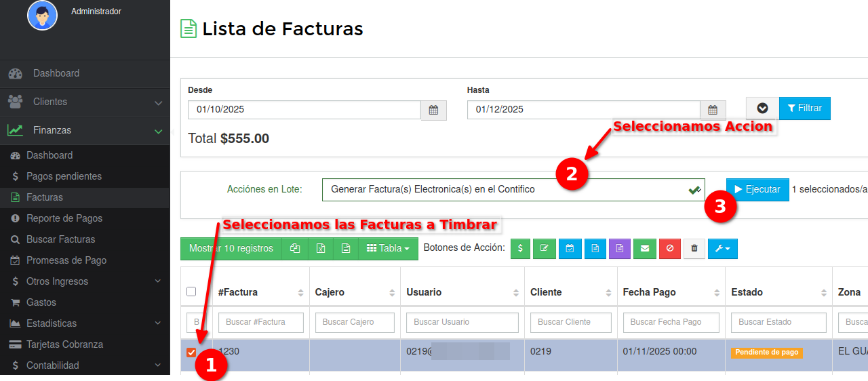Click the green edit invoice action button

[x=544, y=249]
